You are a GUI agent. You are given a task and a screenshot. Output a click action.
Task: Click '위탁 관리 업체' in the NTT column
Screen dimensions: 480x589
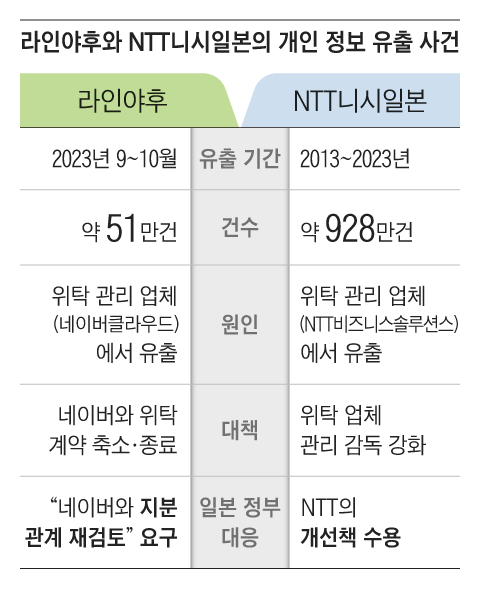(x=363, y=295)
